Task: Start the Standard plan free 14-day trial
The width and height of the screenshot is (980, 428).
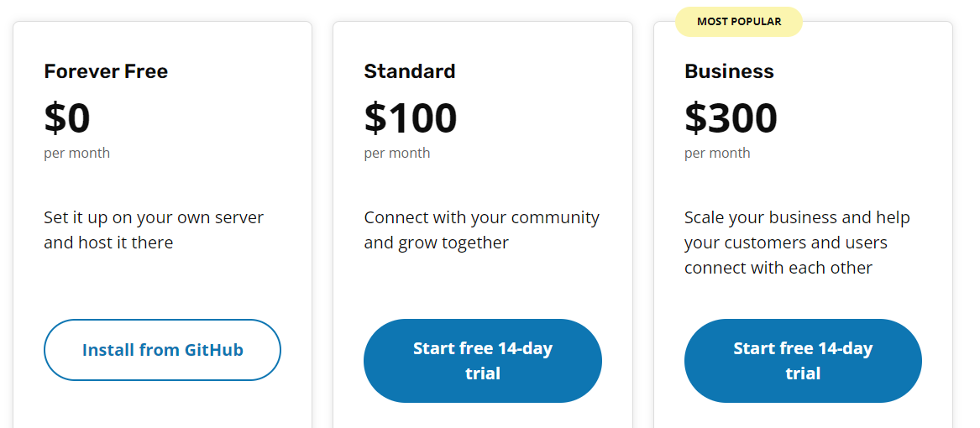Action: [x=483, y=361]
